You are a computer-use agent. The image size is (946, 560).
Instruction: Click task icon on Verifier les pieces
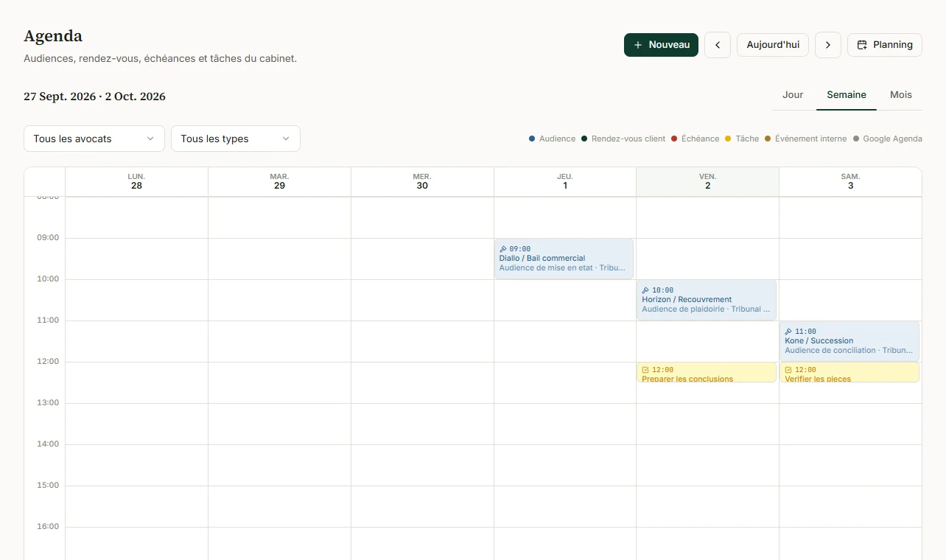point(788,370)
